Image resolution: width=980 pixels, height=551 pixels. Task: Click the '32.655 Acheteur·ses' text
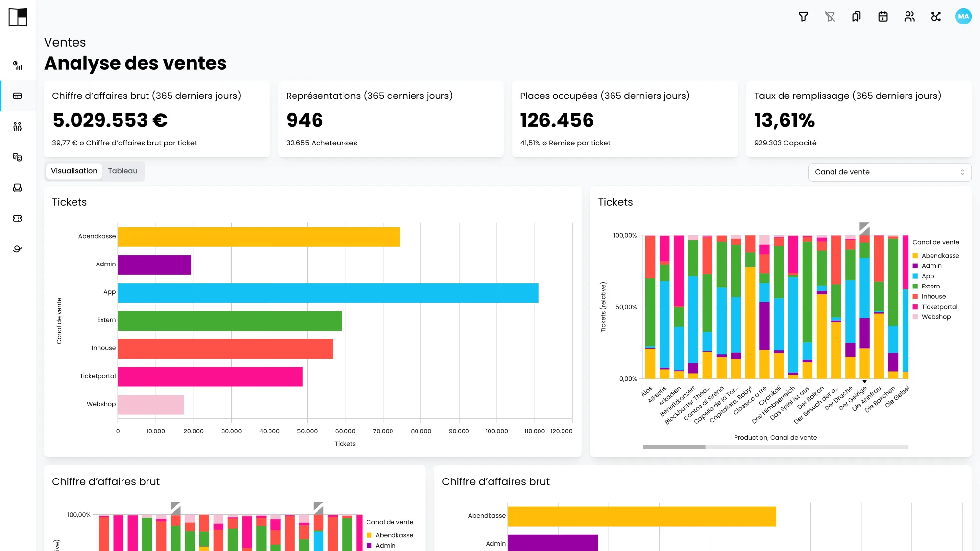click(x=321, y=143)
